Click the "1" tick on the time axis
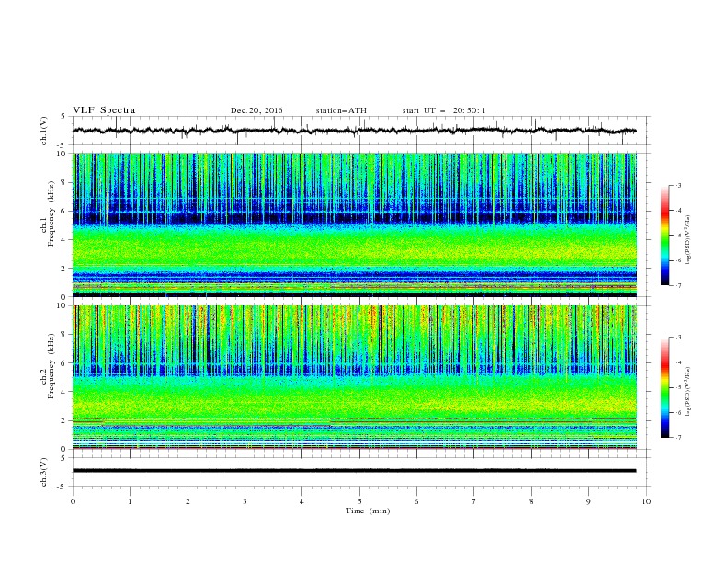Image resolution: width=728 pixels, height=563 pixels. click(130, 501)
